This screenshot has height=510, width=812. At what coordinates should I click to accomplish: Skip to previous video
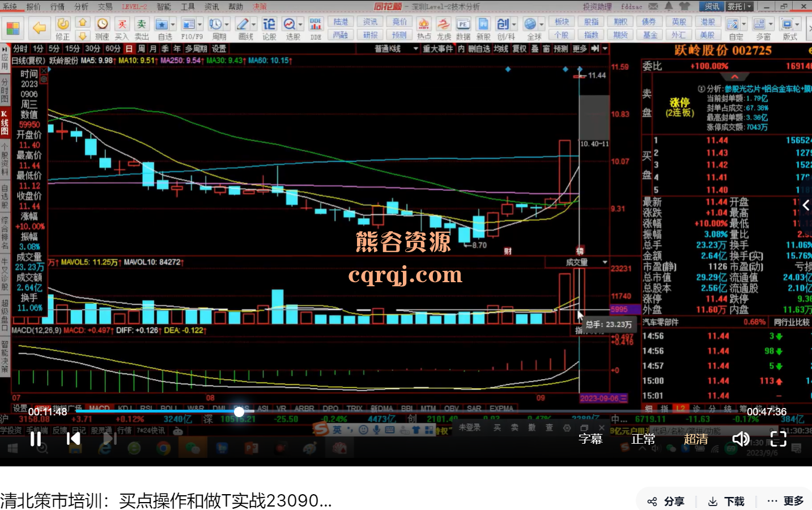click(73, 439)
